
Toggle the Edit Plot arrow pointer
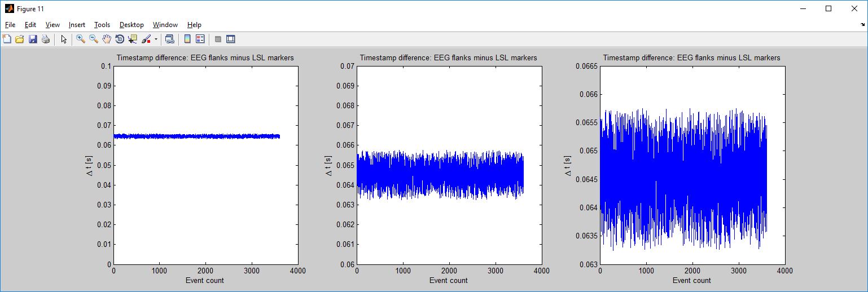[64, 39]
